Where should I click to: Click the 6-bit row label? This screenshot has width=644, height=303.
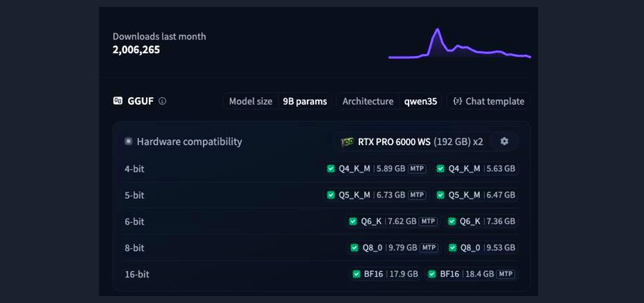[x=134, y=221]
